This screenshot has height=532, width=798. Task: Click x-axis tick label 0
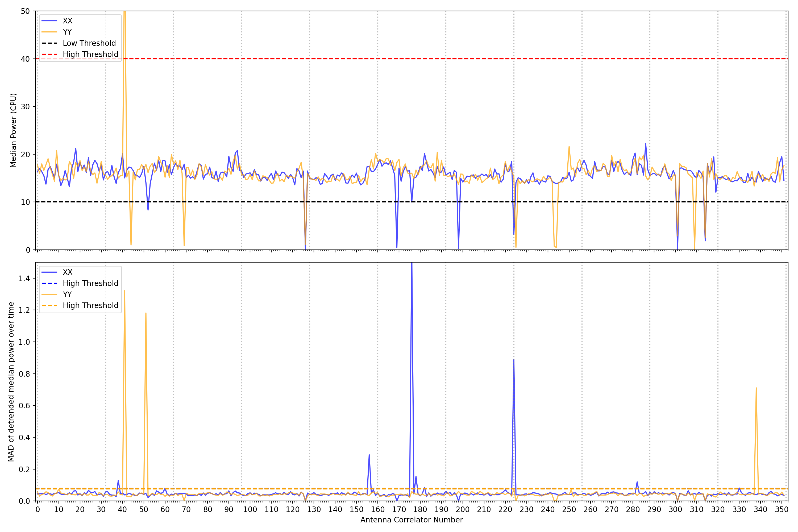tap(38, 509)
